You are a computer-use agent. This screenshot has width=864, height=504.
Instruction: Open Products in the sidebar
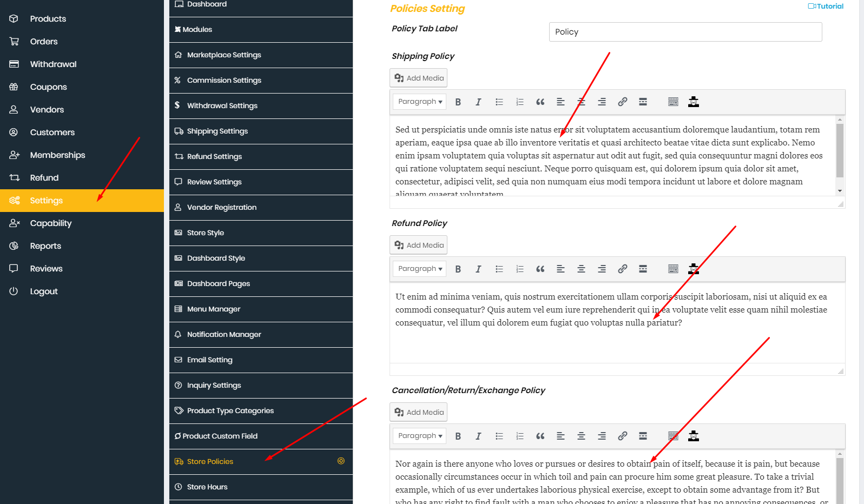[82, 18]
